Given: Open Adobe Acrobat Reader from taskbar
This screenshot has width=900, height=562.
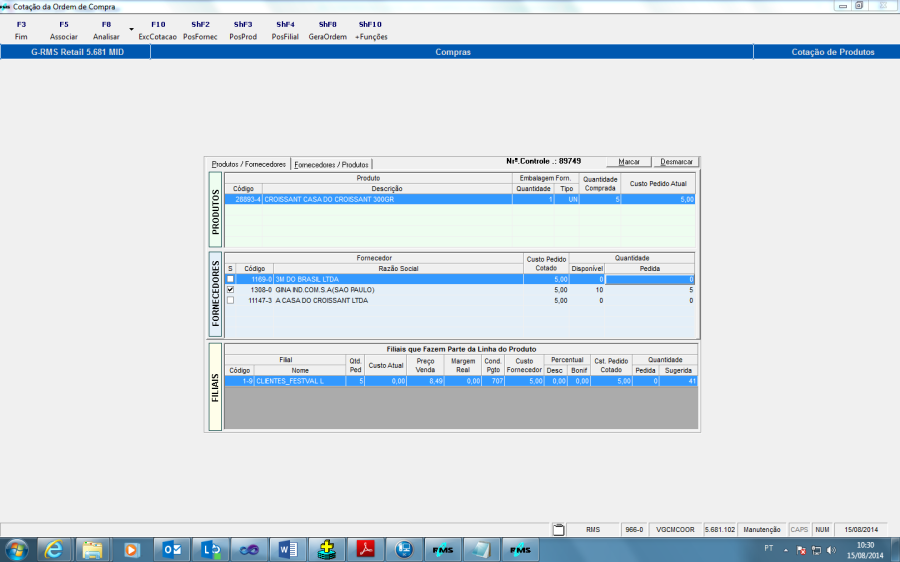Looking at the screenshot, I should (366, 550).
